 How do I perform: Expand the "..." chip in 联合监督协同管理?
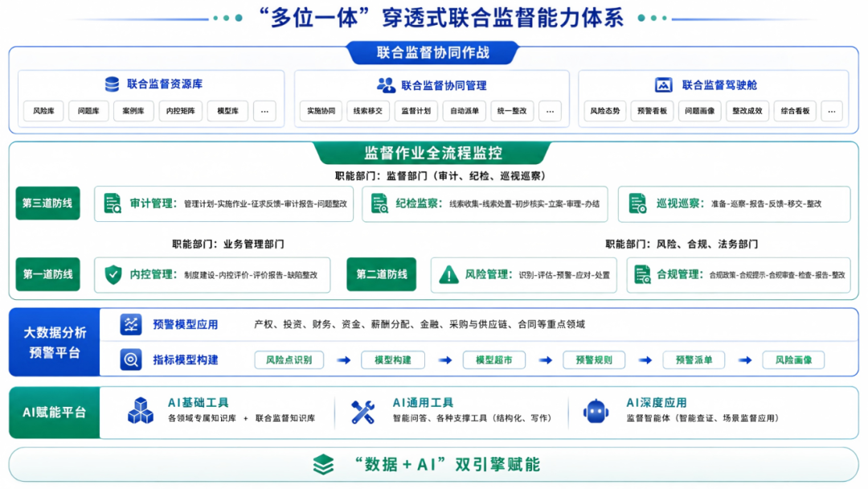click(550, 111)
